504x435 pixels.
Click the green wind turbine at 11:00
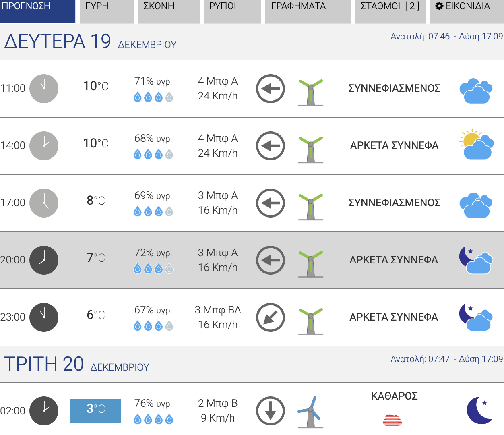(x=311, y=92)
